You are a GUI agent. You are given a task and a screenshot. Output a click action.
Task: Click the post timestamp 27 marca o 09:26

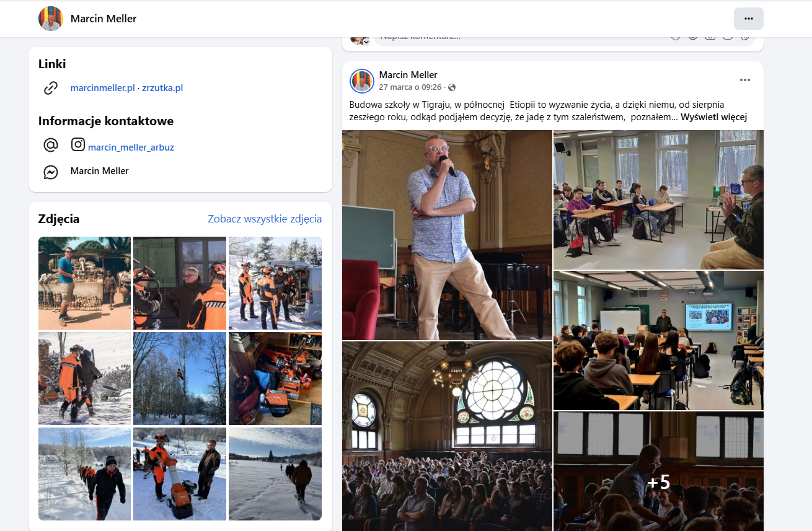[x=410, y=87]
